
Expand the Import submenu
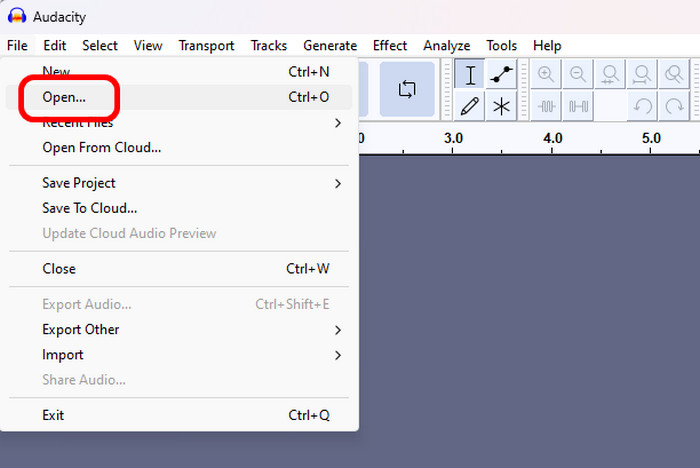click(x=179, y=355)
